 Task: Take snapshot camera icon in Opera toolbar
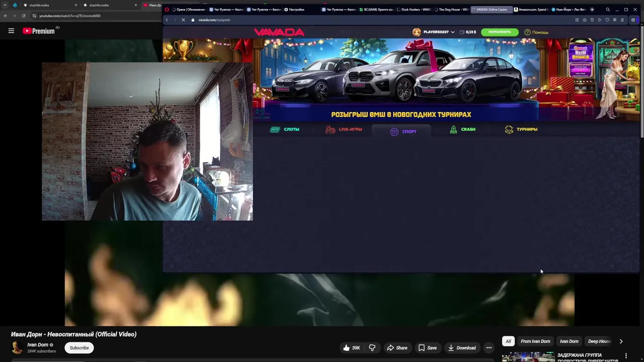(x=585, y=20)
